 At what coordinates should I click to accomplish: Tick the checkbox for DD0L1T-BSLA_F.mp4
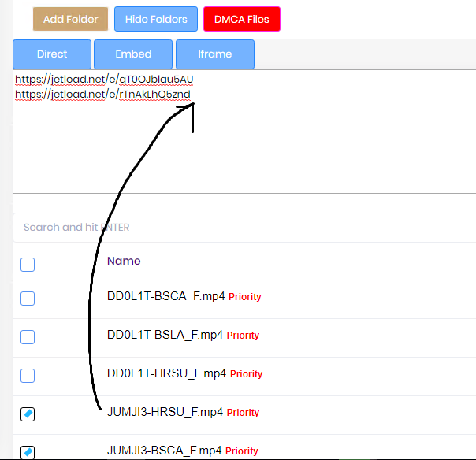(x=28, y=337)
